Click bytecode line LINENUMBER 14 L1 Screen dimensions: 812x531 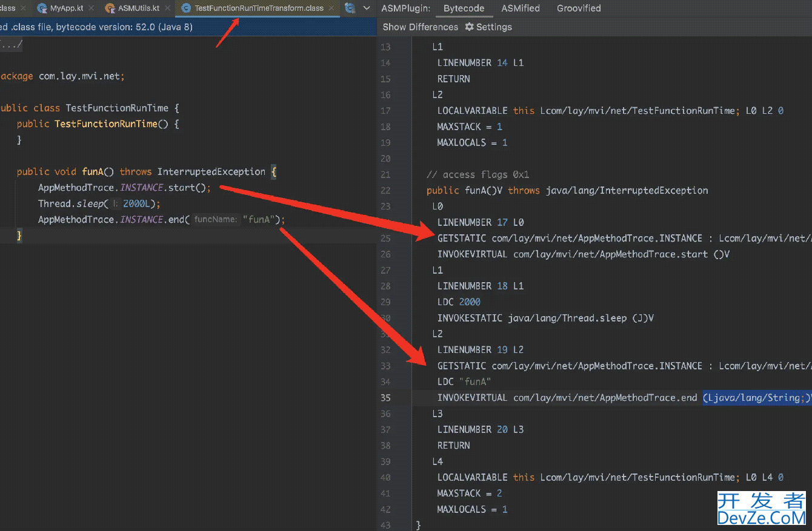[481, 62]
